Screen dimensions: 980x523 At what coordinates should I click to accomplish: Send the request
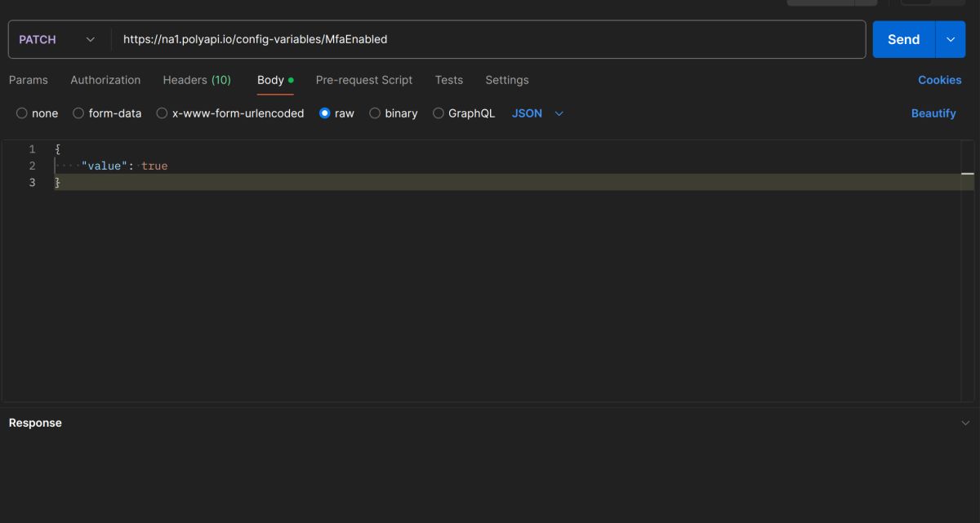903,39
